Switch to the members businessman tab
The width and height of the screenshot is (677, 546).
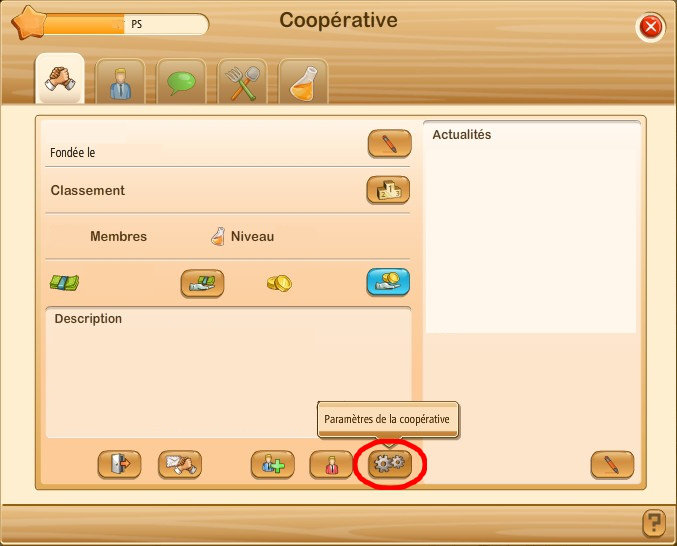click(x=120, y=81)
